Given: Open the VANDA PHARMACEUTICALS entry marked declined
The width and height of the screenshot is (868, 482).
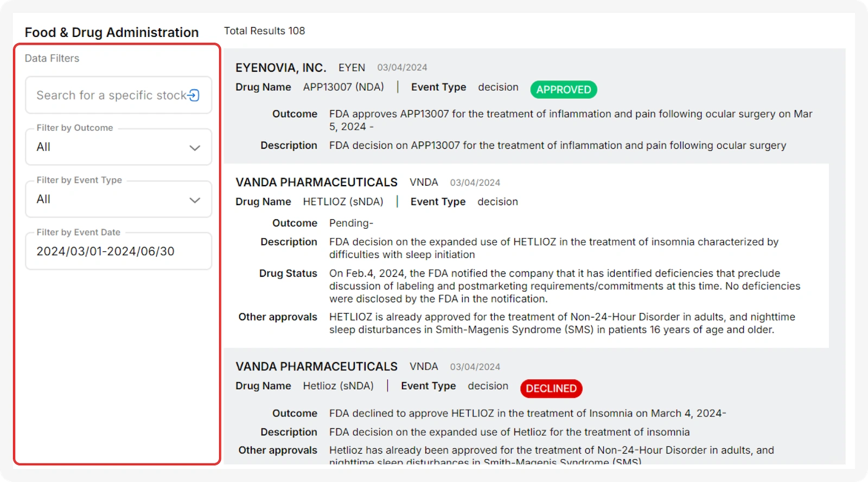Looking at the screenshot, I should 316,367.
